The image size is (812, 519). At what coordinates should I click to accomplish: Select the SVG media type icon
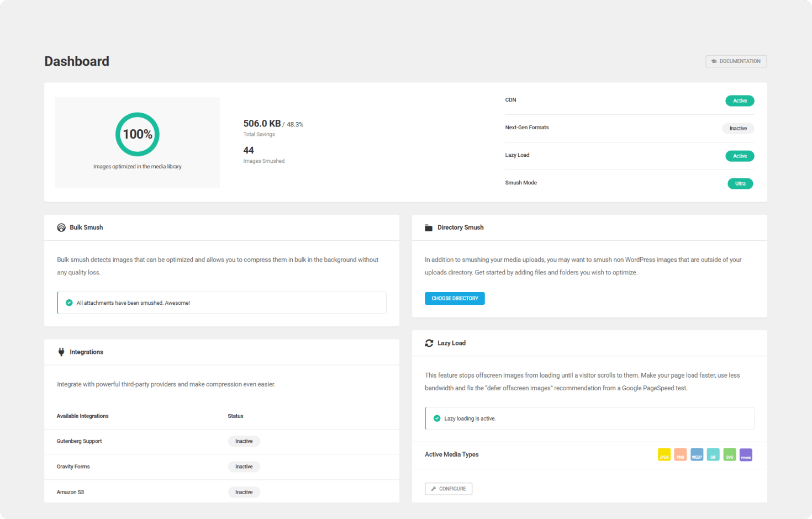[x=730, y=455]
